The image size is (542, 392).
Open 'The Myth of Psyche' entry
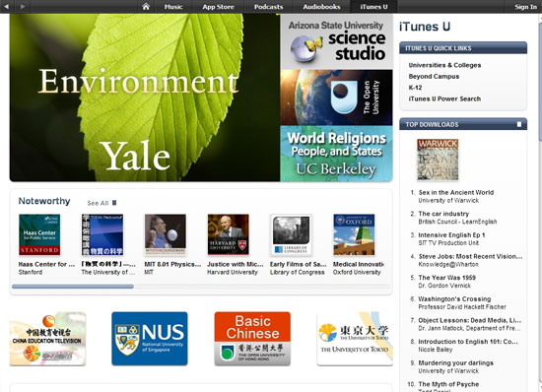point(448,384)
